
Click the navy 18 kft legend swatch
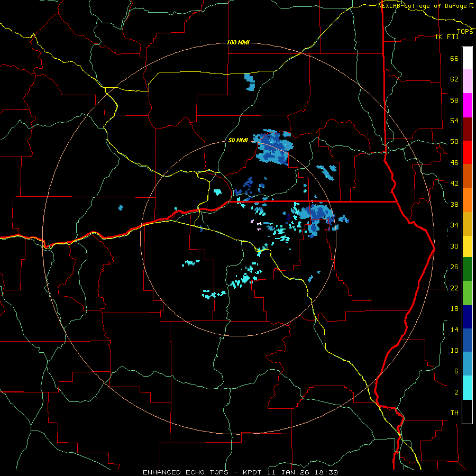[x=467, y=317]
